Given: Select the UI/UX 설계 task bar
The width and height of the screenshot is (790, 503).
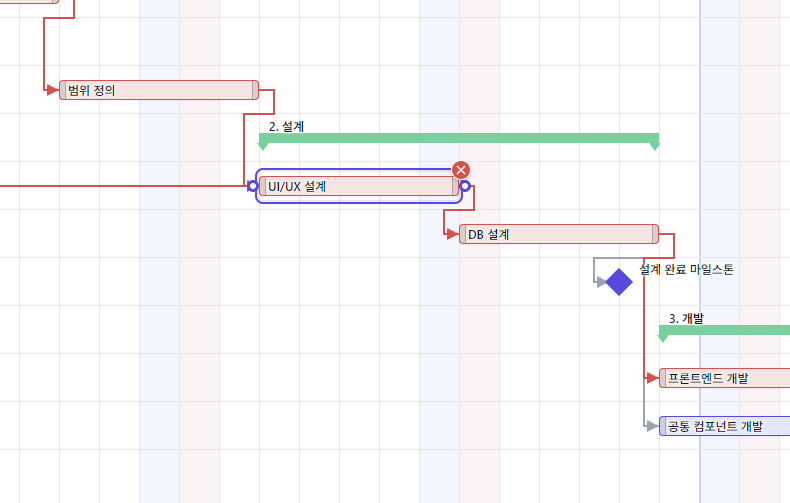Looking at the screenshot, I should coord(359,186).
